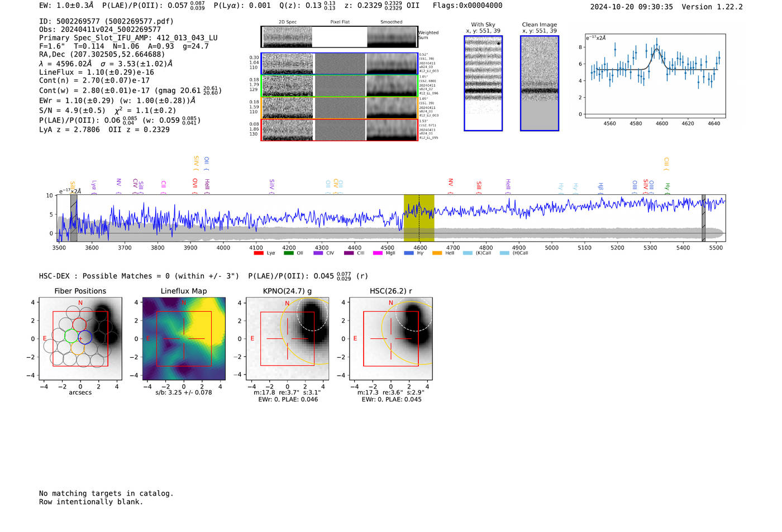Click the gray hatched band near 5460
The width and height of the screenshot is (782, 532).
[x=704, y=218]
